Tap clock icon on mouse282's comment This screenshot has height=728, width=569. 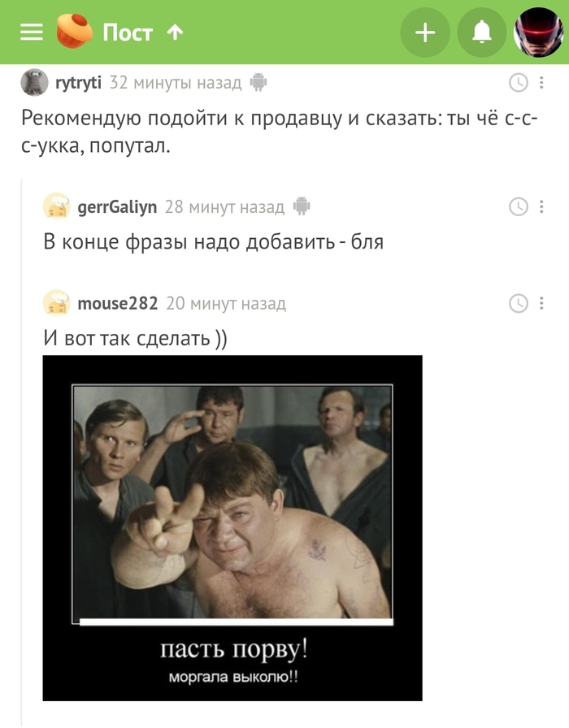point(519,303)
